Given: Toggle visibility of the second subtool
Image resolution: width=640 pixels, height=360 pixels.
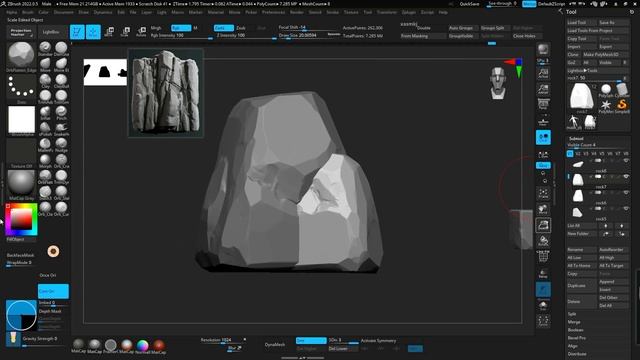Looking at the screenshot, I should (x=626, y=176).
